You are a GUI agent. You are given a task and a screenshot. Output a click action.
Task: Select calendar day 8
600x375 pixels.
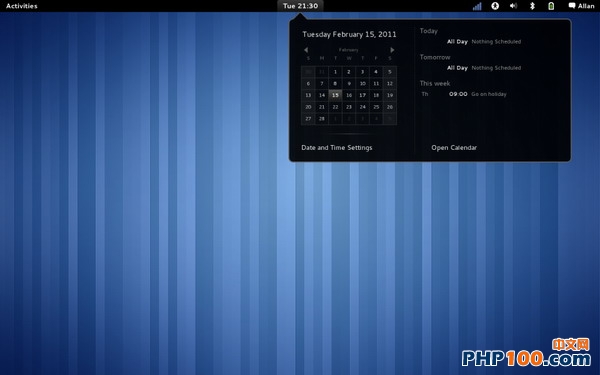[335, 83]
